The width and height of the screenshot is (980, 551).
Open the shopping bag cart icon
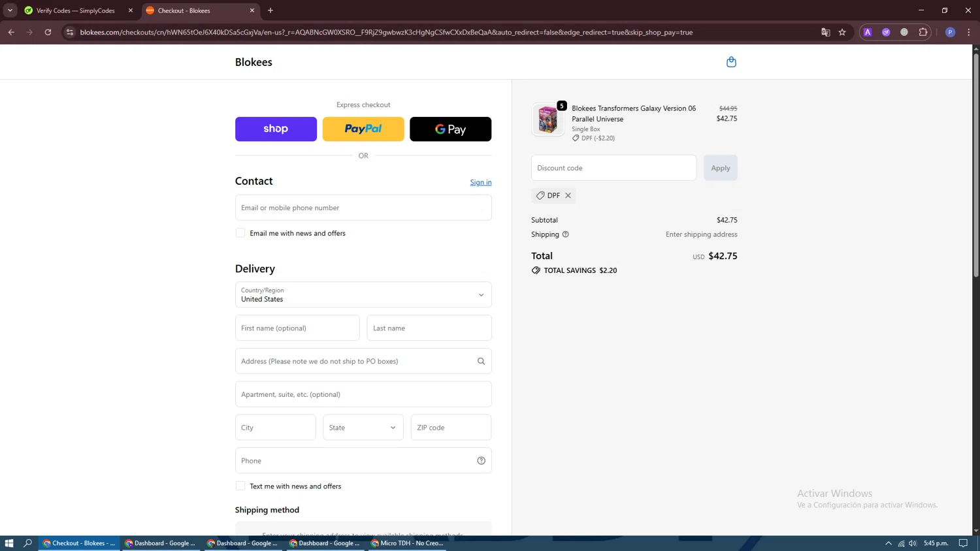[x=731, y=62]
